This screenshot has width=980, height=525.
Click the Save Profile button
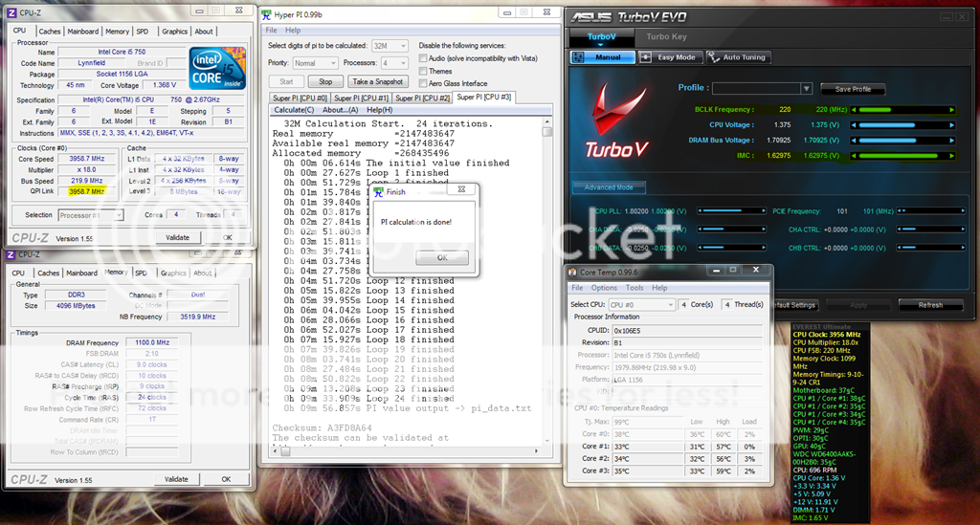point(853,89)
